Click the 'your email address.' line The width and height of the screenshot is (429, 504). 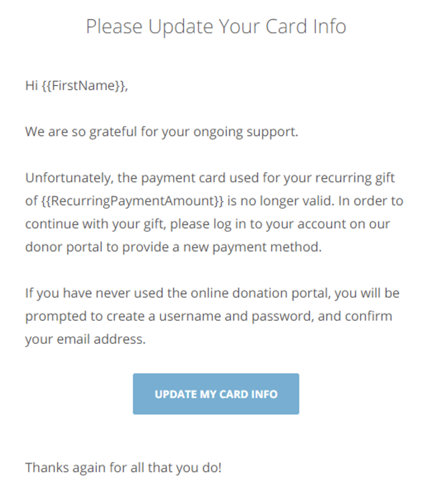coord(85,339)
